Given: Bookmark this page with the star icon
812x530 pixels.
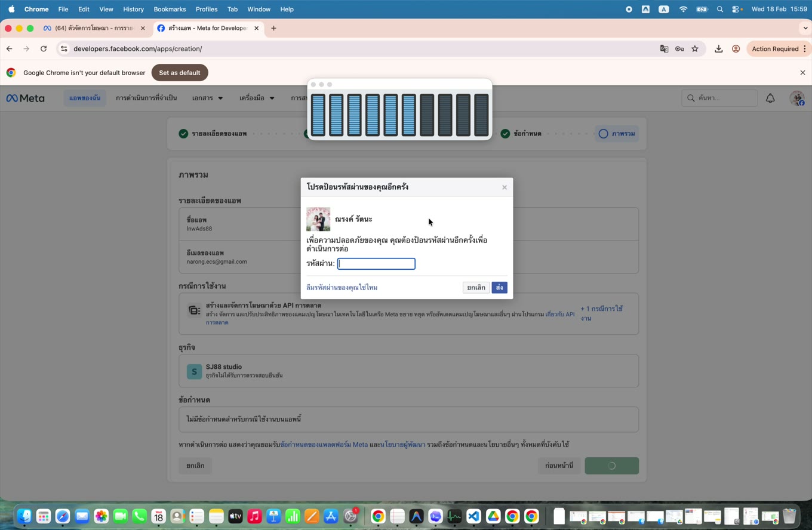Looking at the screenshot, I should click(x=695, y=49).
